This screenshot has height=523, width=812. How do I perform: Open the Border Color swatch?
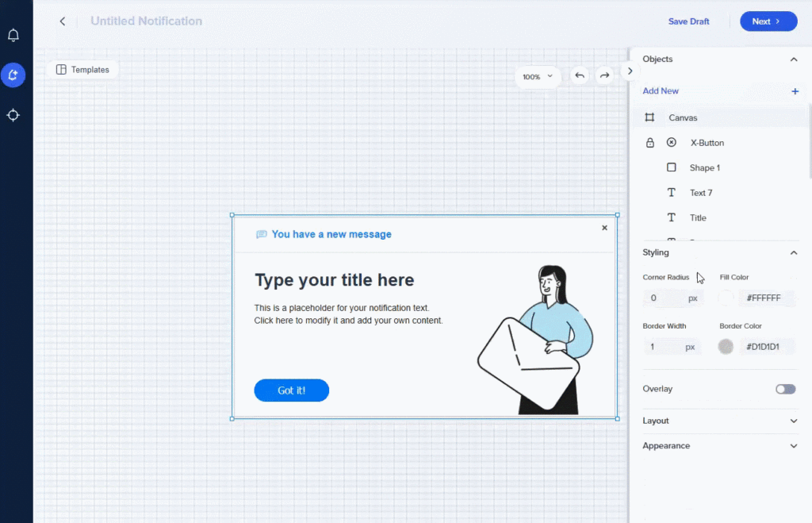pyautogui.click(x=726, y=346)
